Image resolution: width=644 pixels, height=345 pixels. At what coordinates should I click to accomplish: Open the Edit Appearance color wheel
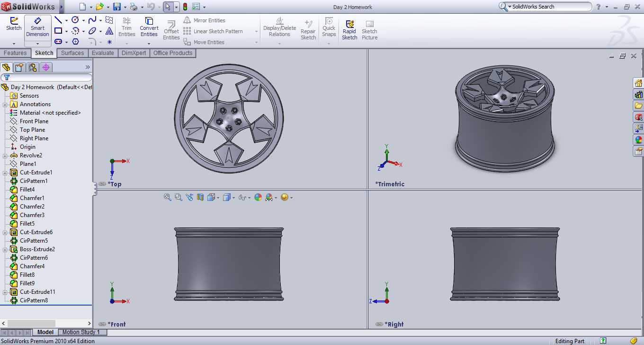(x=258, y=197)
